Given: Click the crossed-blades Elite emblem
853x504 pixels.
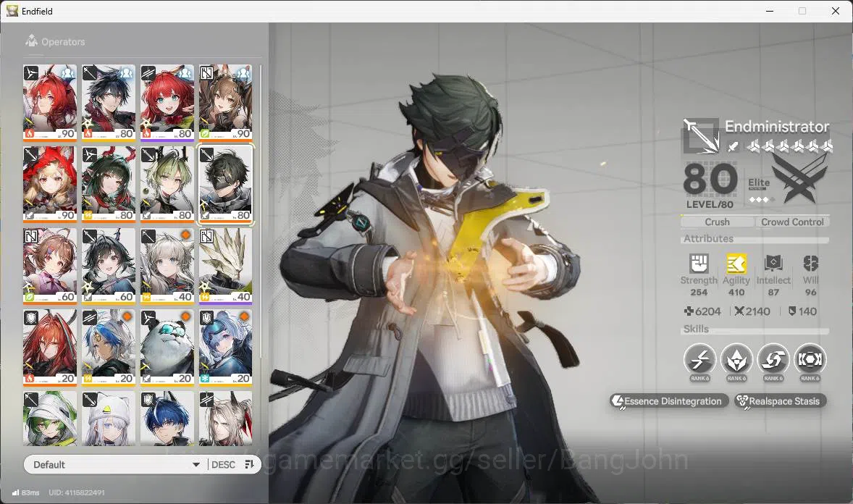Looking at the screenshot, I should (801, 178).
